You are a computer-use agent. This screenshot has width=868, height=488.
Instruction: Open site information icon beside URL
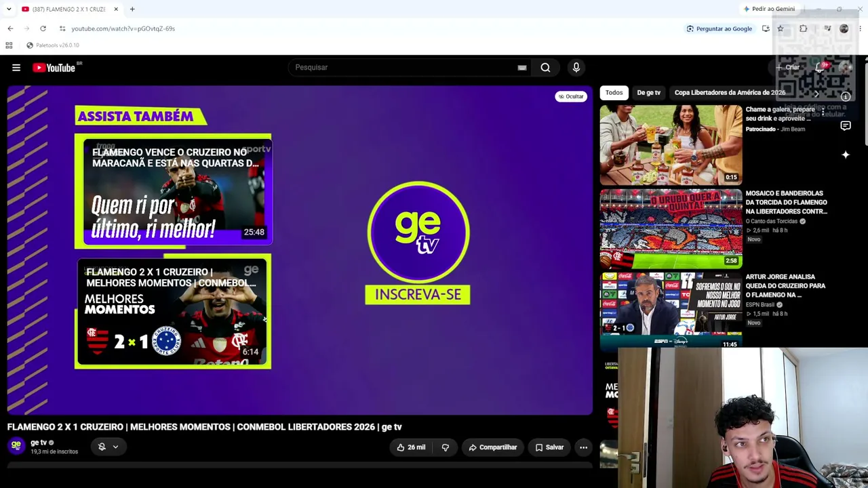62,28
